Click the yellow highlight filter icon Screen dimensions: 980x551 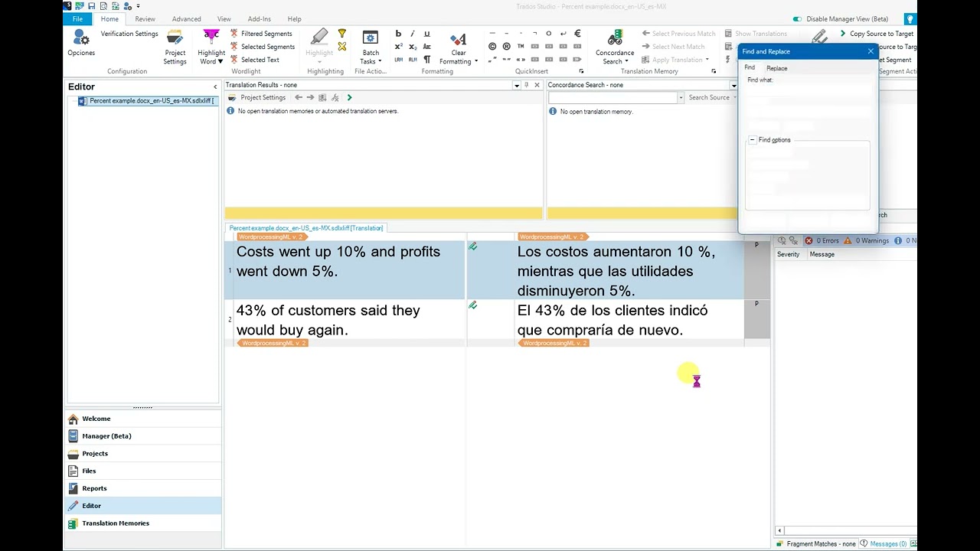[x=342, y=34]
